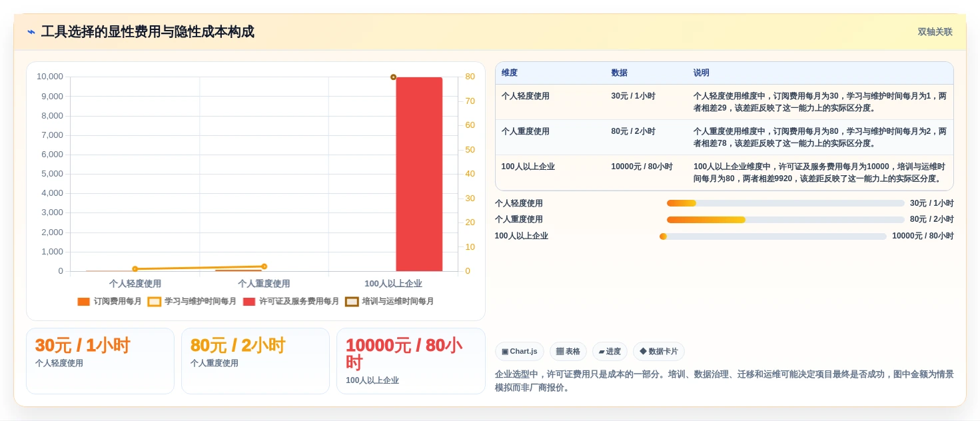
Task: Click the 个人轻度使用 x-axis label
Action: click(135, 283)
